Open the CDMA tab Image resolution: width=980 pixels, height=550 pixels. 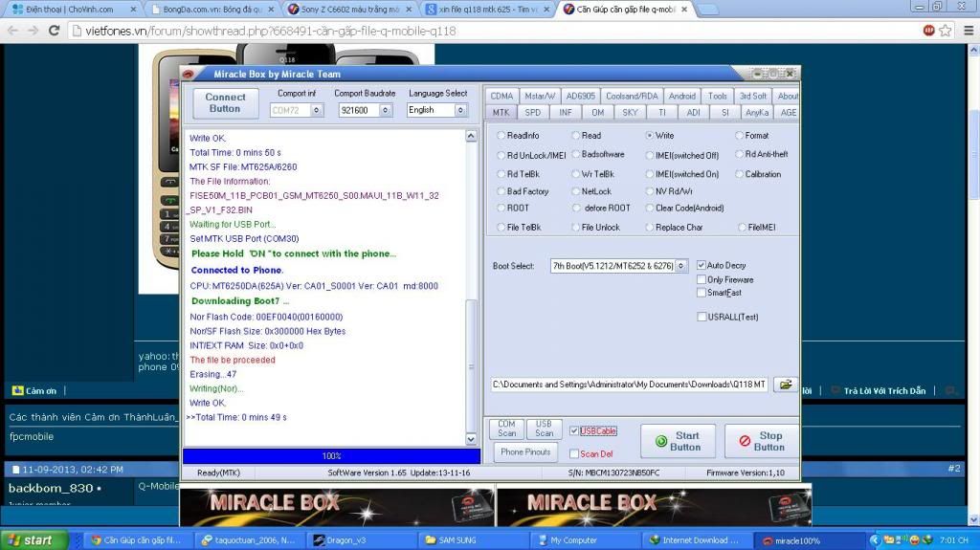501,97
